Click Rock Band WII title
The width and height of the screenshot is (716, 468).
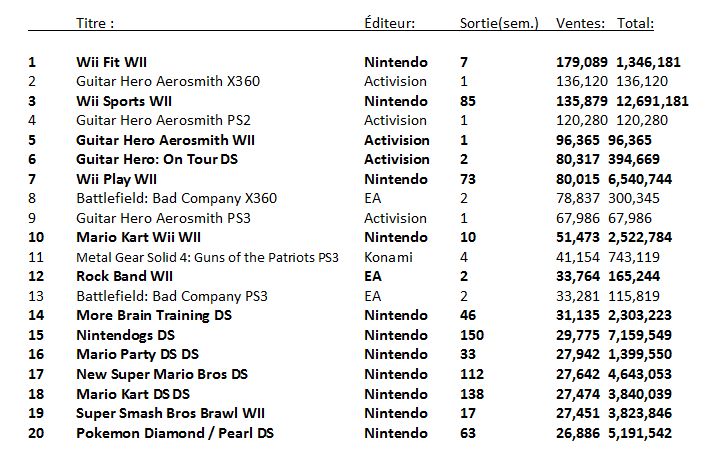(x=124, y=276)
